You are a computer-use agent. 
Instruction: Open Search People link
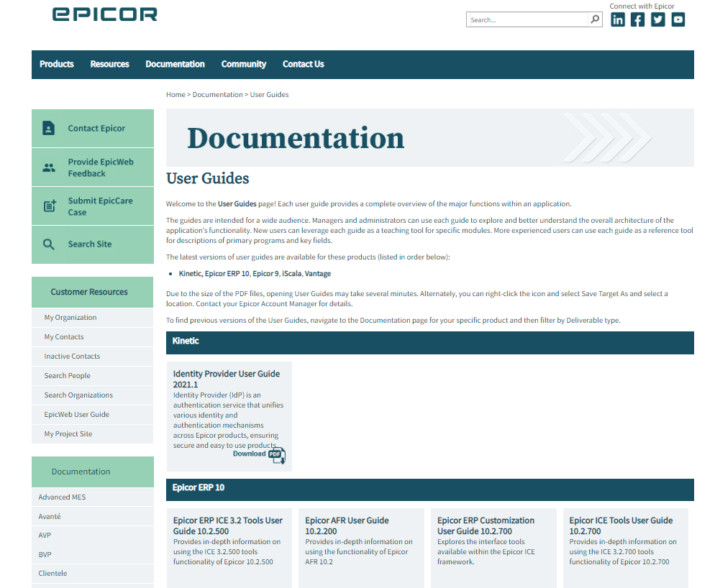67,376
